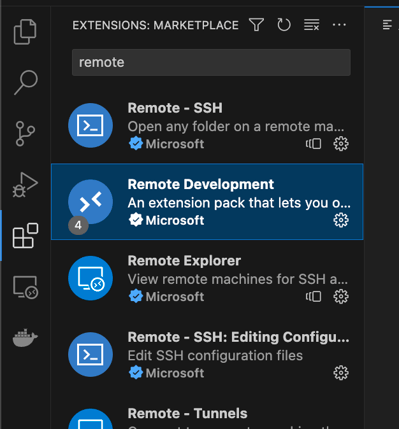The image size is (399, 429).
Task: Open Views and More Actions menu
Action: coord(339,25)
